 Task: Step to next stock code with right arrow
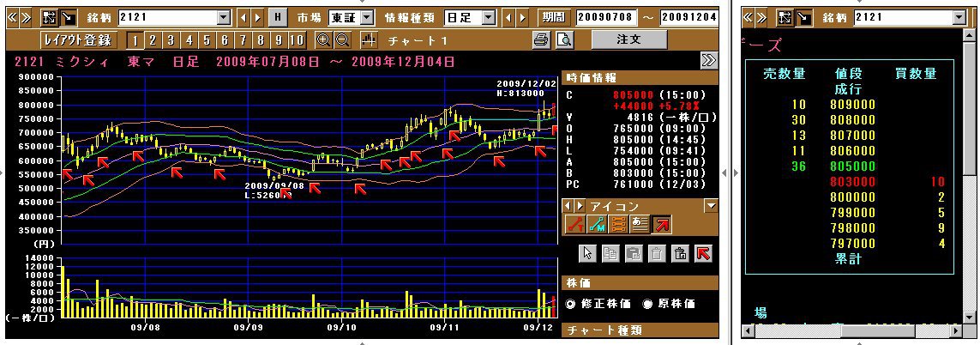coord(257,17)
